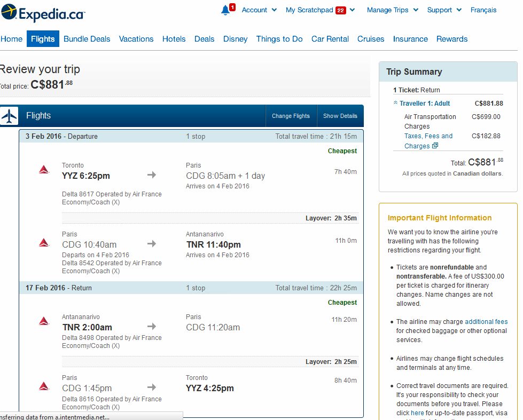Switch to the Hotels tab
Screen dimensions: 523x420
[174, 39]
